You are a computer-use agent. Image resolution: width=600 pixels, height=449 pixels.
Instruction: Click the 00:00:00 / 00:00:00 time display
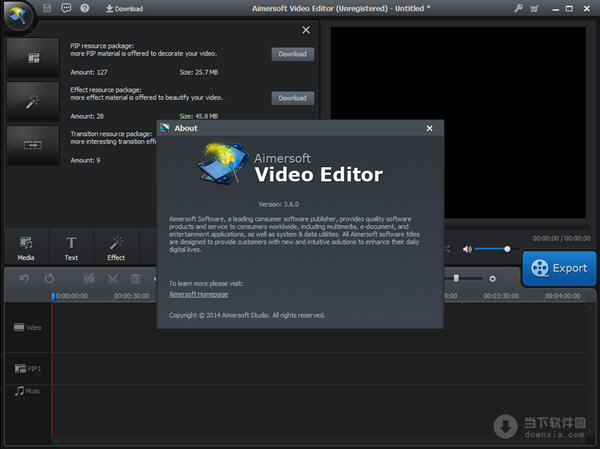tap(561, 238)
